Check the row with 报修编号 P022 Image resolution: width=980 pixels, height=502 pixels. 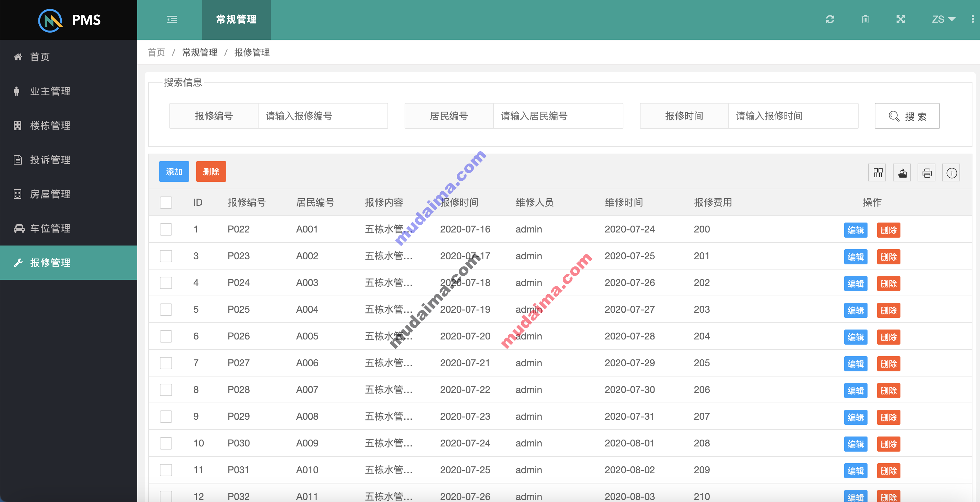(166, 229)
